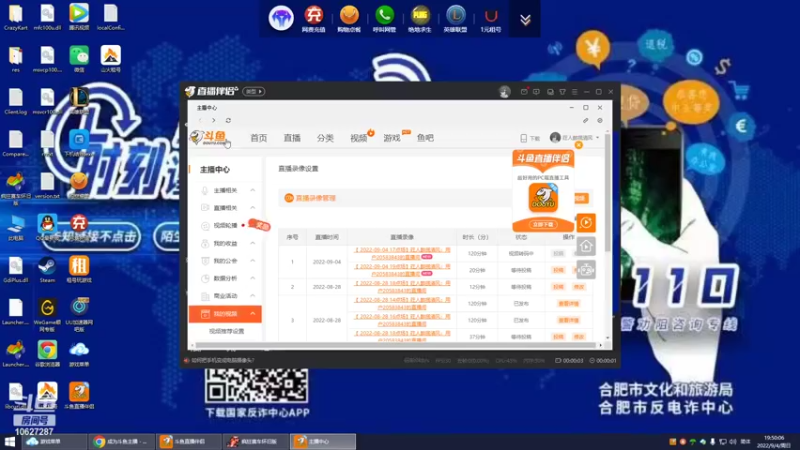Image resolution: width=800 pixels, height=450 pixels.
Task: Open the 分类 tab in Douyu nav
Action: (325, 138)
